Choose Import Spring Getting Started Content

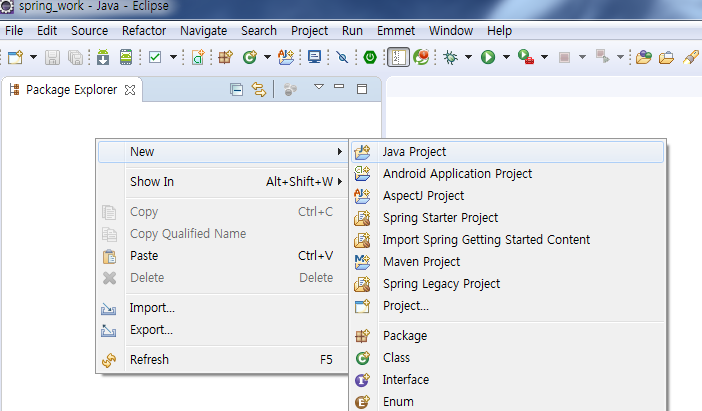pos(508,240)
